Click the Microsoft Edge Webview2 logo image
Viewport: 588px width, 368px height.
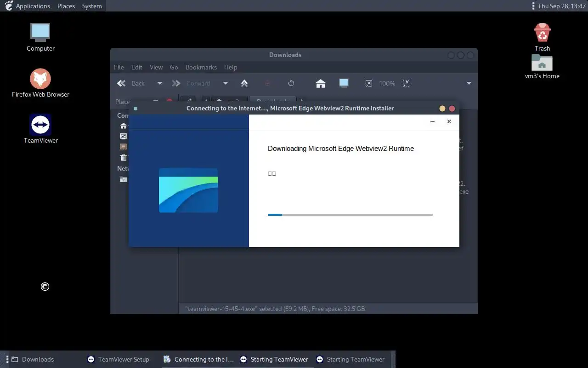(x=188, y=190)
